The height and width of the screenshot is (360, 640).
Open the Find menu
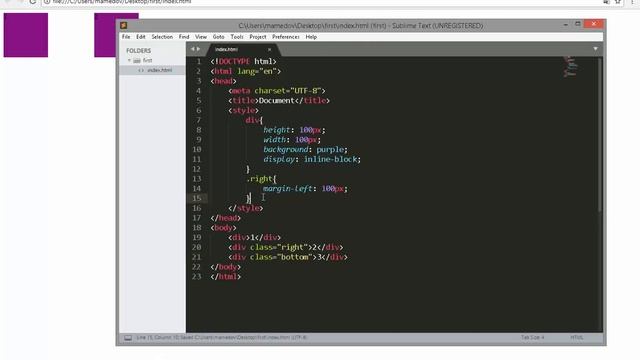click(x=184, y=37)
